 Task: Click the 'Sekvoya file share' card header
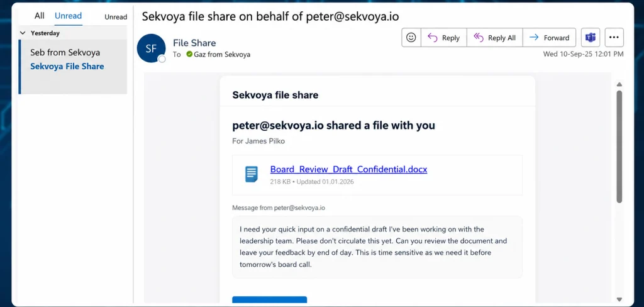[275, 96]
